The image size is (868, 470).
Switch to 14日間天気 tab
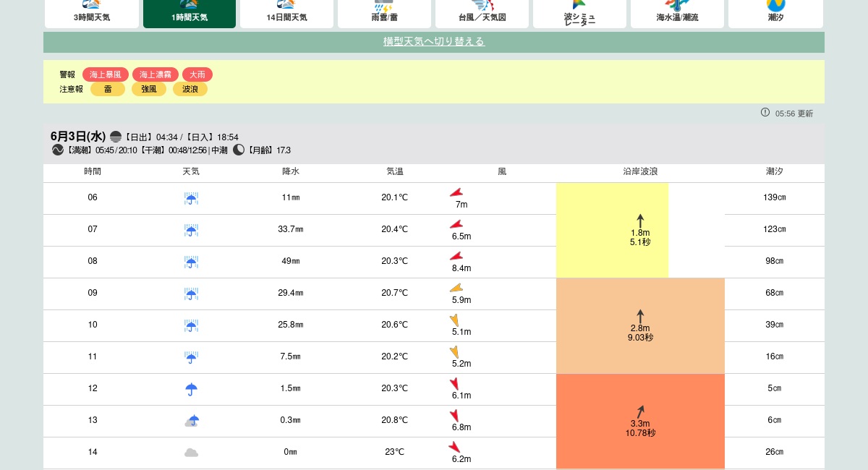(x=286, y=14)
